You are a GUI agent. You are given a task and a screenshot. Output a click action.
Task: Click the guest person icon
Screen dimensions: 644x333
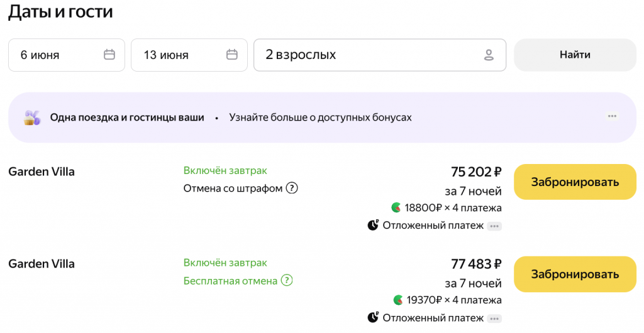tap(489, 55)
